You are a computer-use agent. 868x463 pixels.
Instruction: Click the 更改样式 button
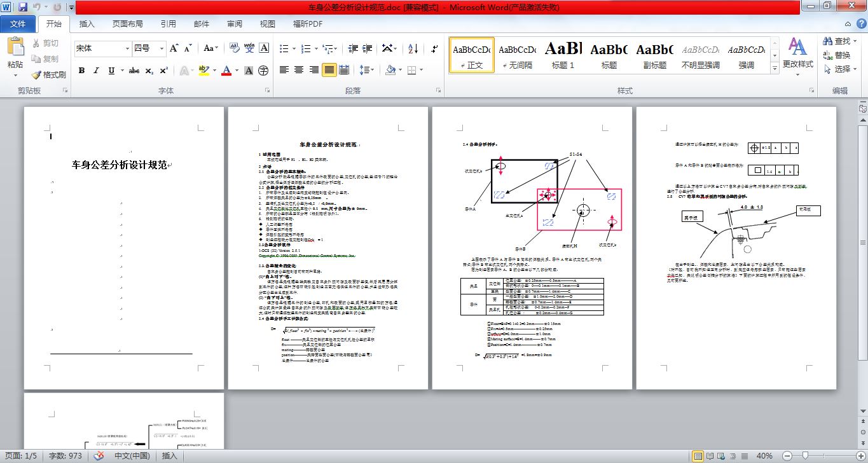coord(797,54)
